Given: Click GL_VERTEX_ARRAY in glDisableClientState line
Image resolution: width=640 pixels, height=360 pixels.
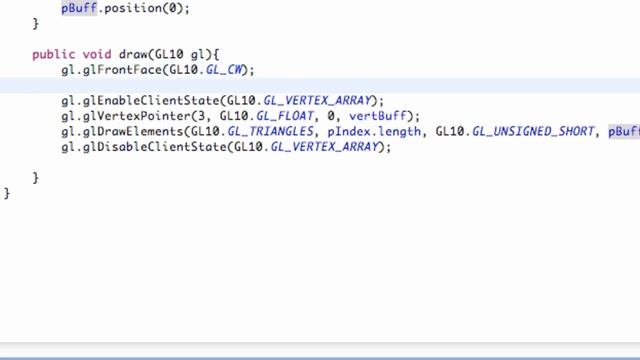Looking at the screenshot, I should (x=324, y=147).
